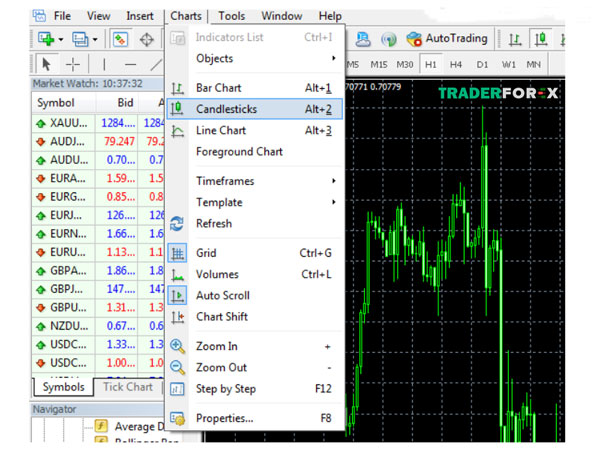Open the Window menu

pyautogui.click(x=282, y=16)
